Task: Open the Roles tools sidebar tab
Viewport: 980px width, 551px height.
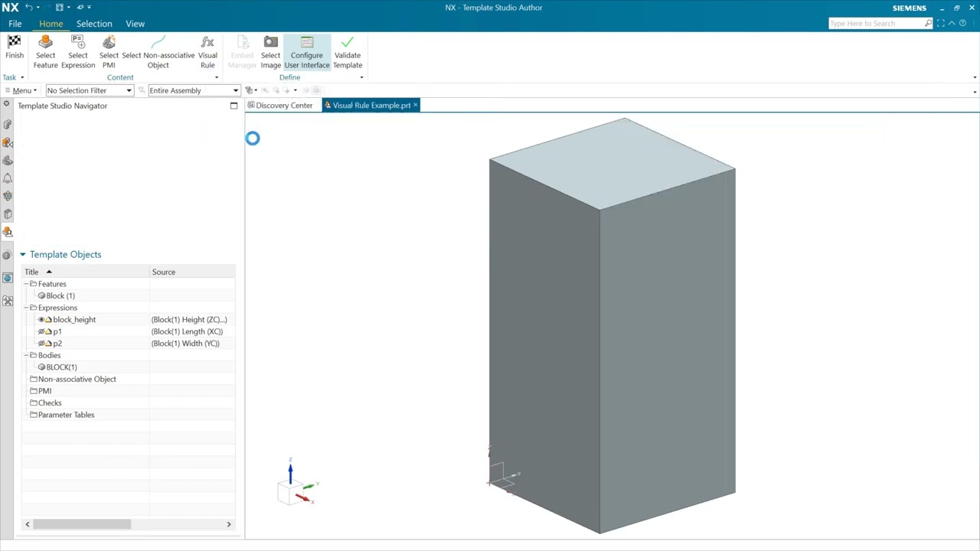Action: click(x=8, y=302)
